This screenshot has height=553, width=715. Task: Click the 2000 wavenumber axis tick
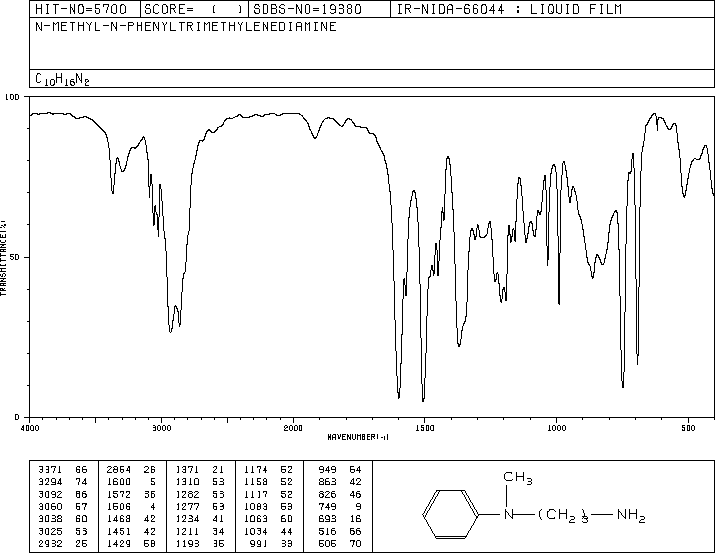pos(292,427)
